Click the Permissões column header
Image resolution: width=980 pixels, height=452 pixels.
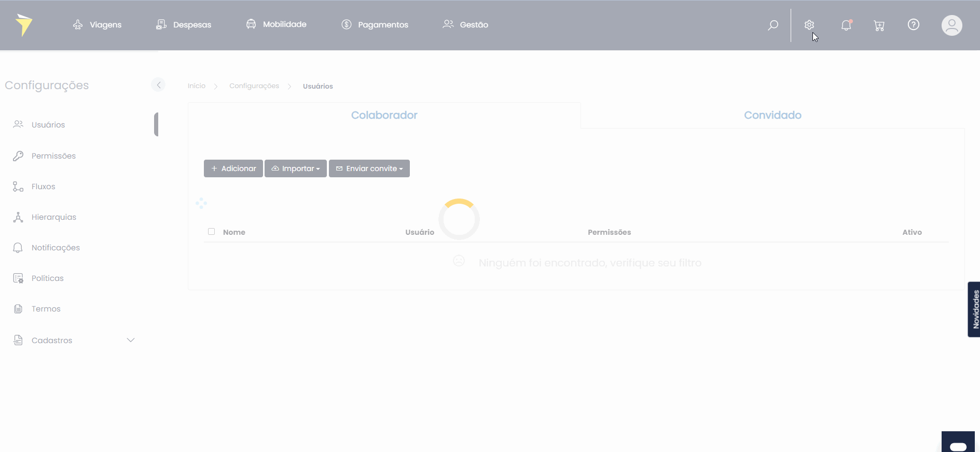(609, 232)
